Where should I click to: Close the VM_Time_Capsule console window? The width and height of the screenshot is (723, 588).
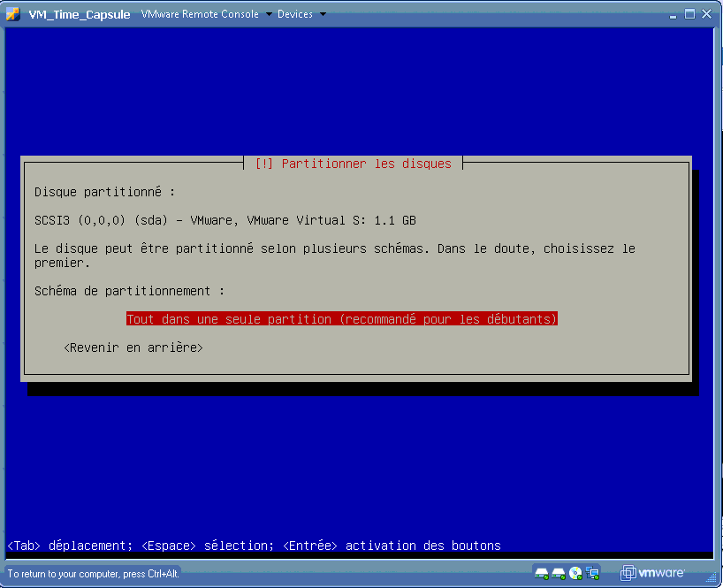point(706,14)
